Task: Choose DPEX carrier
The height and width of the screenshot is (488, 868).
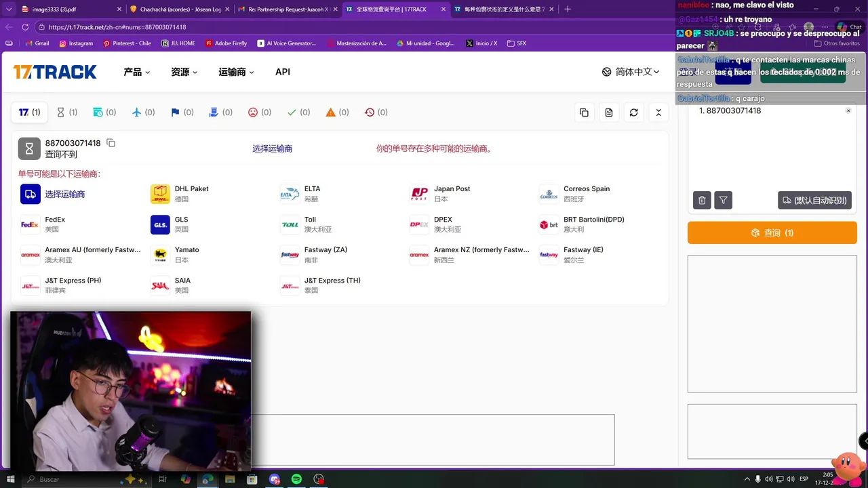Action: (435, 224)
